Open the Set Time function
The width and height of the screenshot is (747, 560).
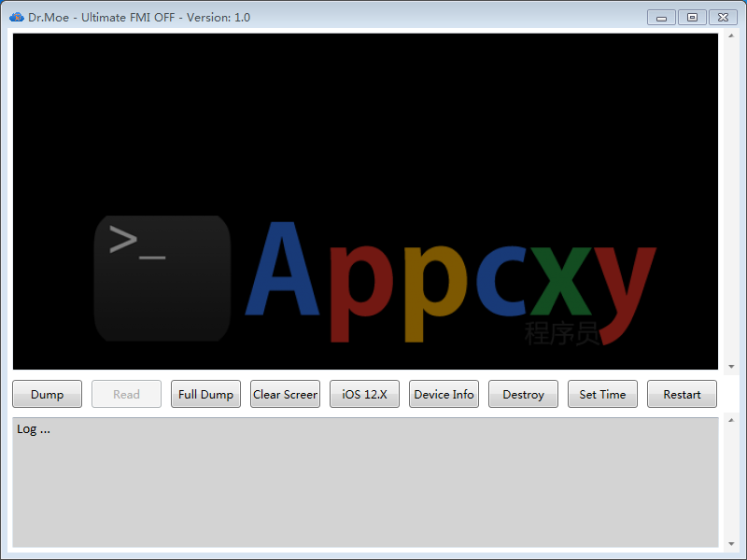(x=602, y=394)
